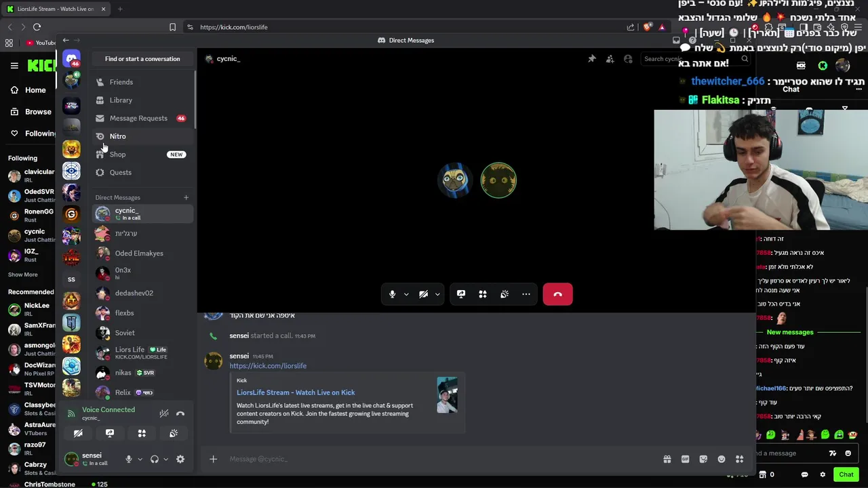Reload the browser page
This screenshot has width=868, height=488.
pyautogui.click(x=37, y=27)
